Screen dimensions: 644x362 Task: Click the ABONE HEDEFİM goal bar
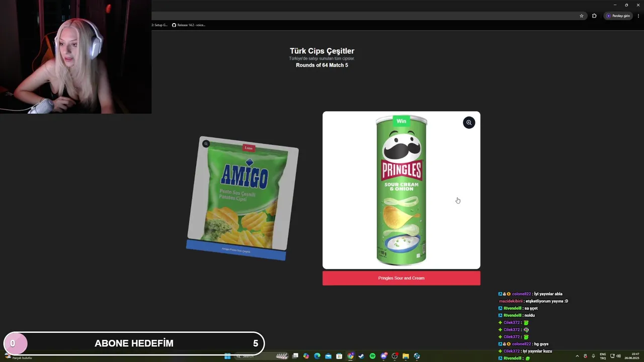[134, 343]
